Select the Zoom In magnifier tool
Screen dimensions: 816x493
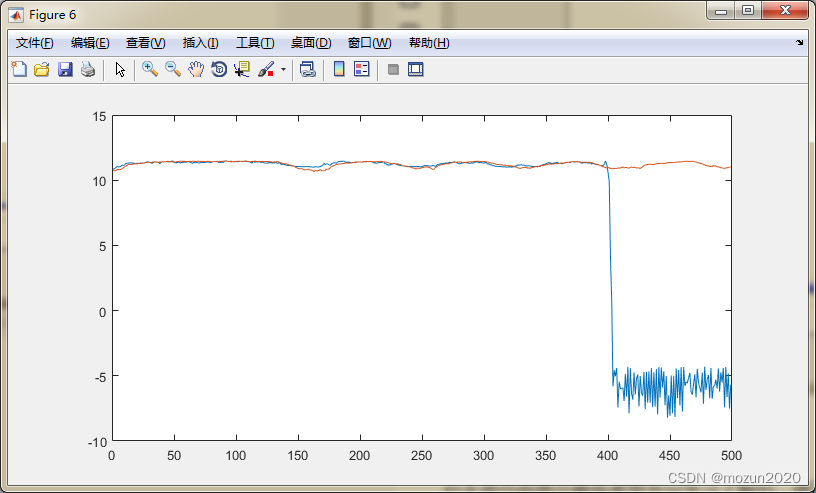pos(150,69)
